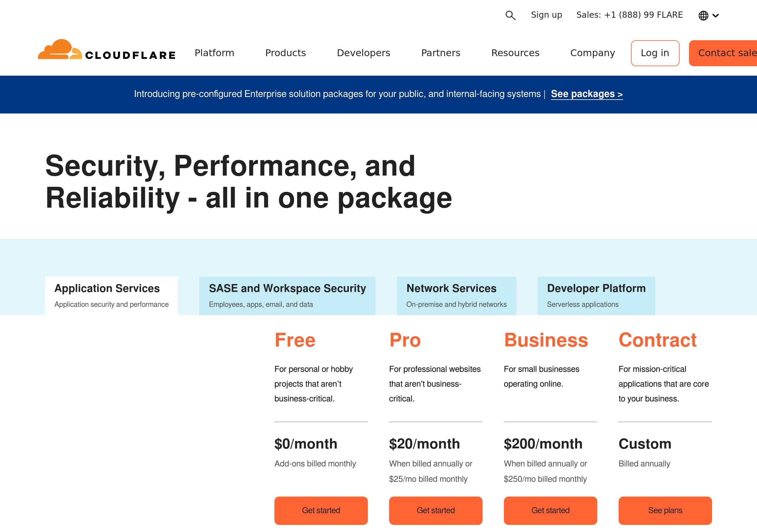This screenshot has height=532, width=757.
Task: Click the globe language selector icon
Action: click(x=703, y=15)
